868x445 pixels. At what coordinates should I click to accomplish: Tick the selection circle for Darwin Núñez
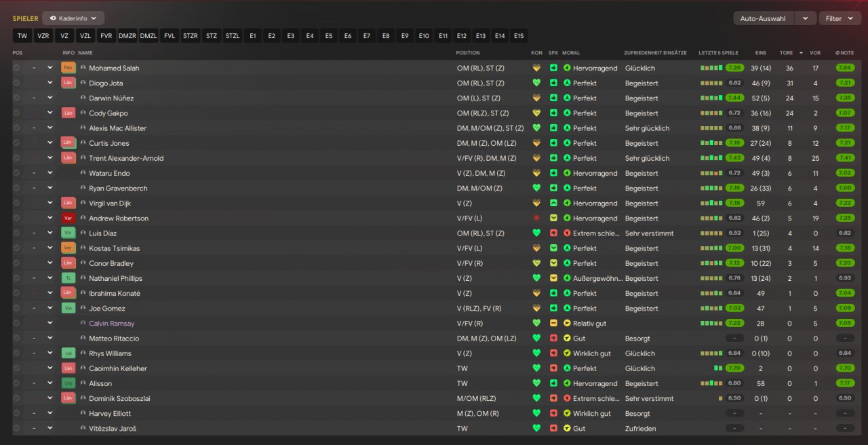17,98
